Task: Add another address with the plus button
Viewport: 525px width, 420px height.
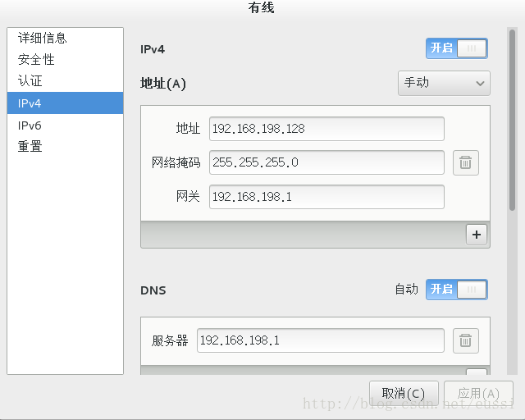Action: 476,235
